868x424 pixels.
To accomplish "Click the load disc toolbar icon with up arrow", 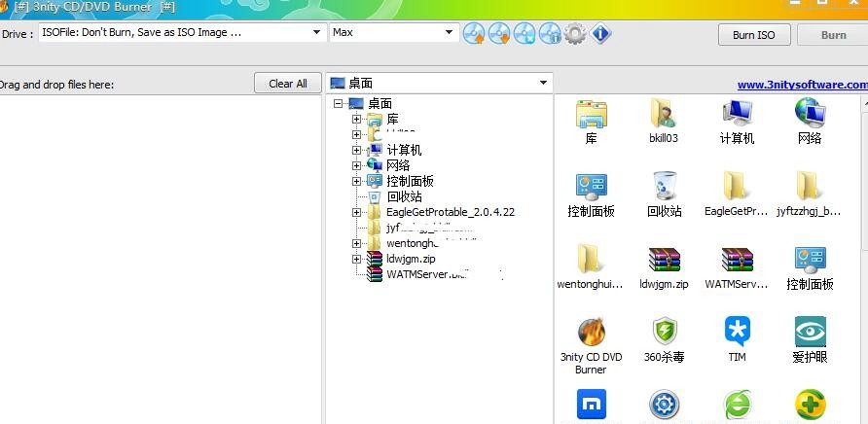I will click(x=474, y=34).
